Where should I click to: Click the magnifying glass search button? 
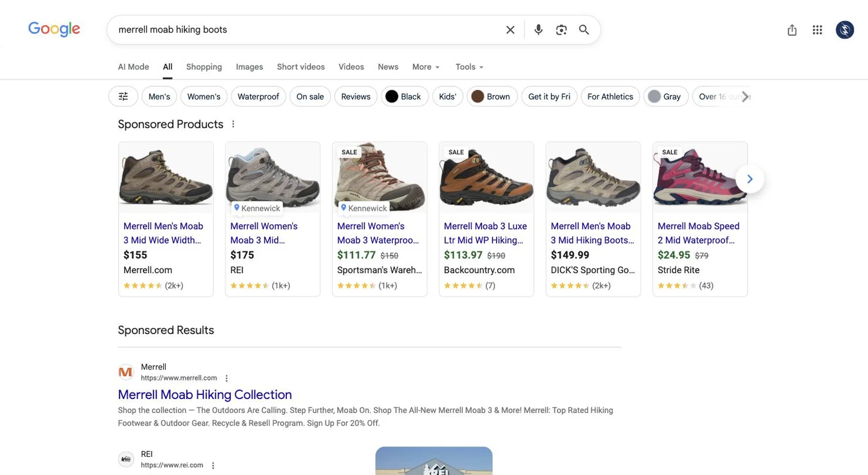click(584, 30)
